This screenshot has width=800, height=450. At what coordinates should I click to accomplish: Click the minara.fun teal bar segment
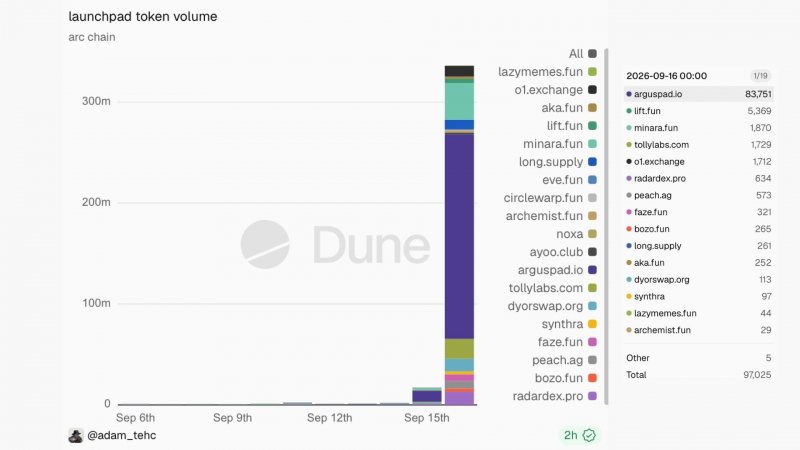click(459, 102)
